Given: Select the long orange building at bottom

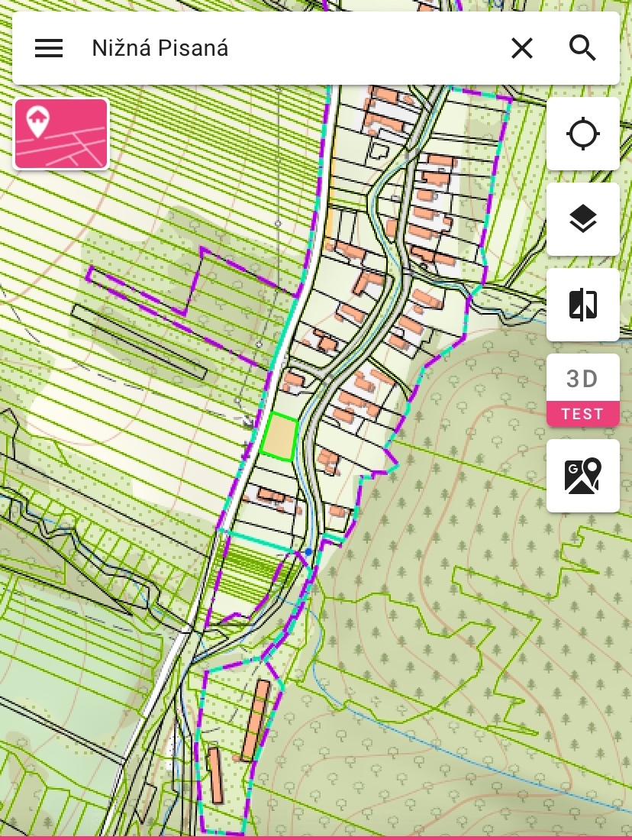Looking at the screenshot, I should coord(256,719).
